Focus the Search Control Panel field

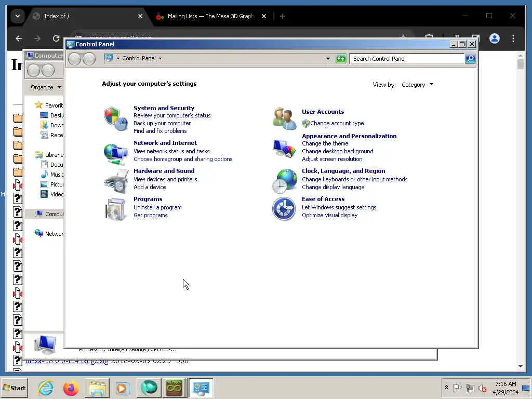pos(407,59)
